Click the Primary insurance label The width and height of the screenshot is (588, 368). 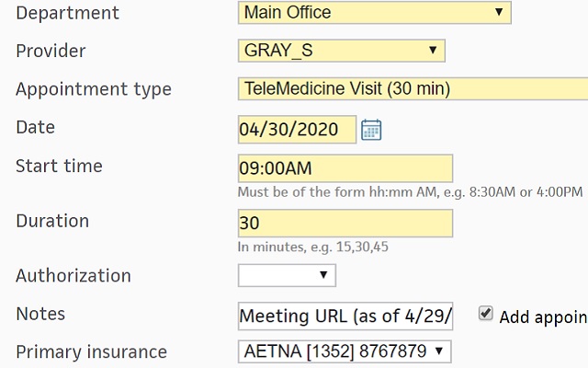point(92,352)
